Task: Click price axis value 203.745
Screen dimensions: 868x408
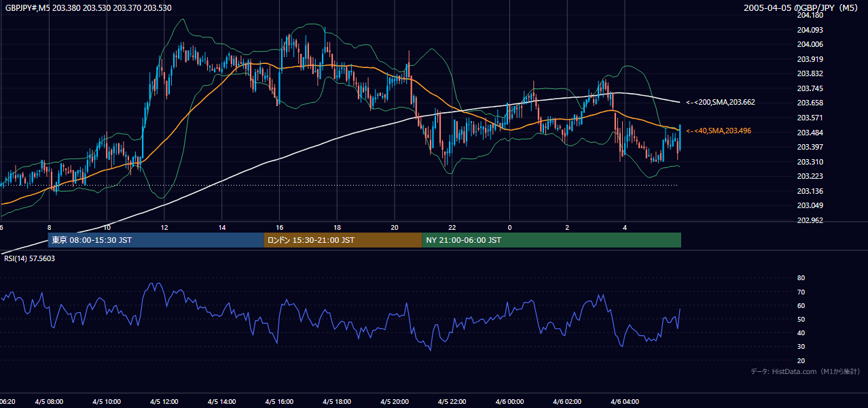Action: [810, 88]
